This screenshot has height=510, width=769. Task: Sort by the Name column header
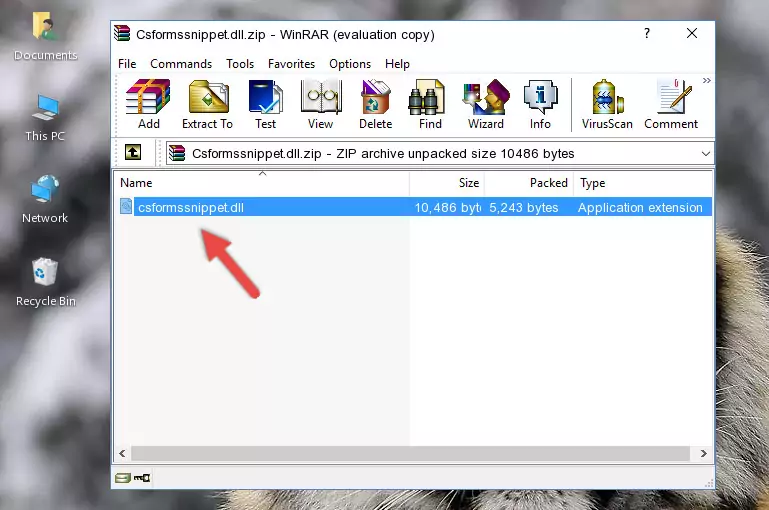pos(262,183)
